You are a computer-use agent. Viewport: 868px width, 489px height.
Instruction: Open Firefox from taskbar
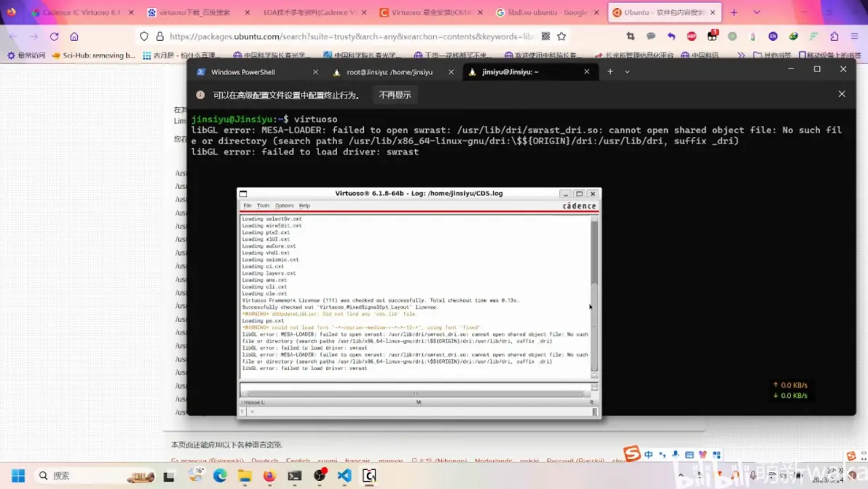tap(269, 476)
